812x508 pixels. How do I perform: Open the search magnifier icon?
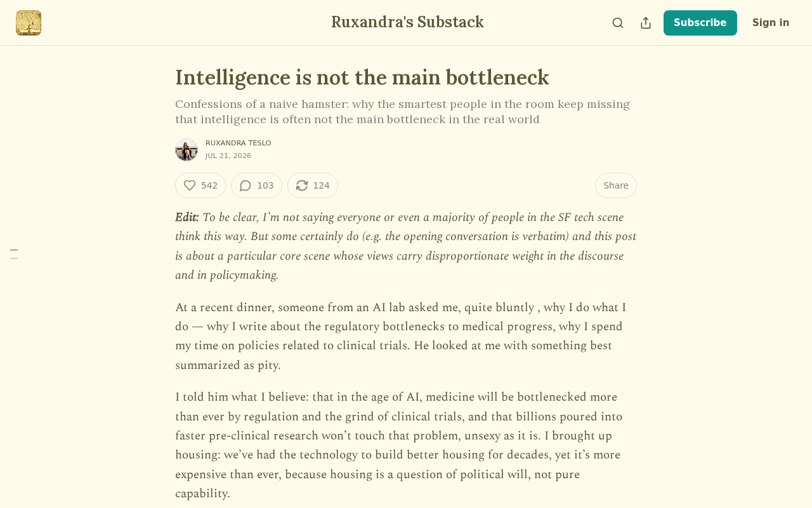618,23
